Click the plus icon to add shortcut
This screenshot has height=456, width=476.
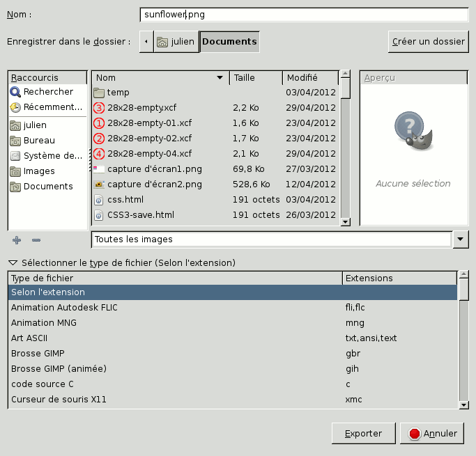(17, 239)
